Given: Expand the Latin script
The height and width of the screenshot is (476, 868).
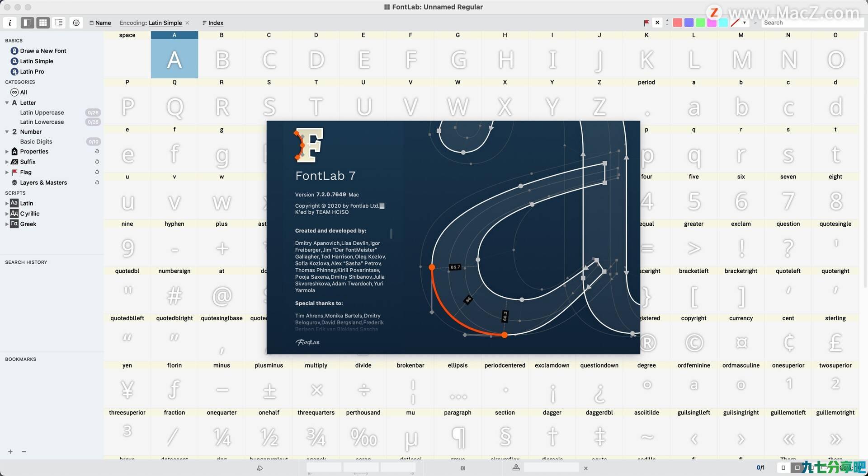Looking at the screenshot, I should (7, 204).
